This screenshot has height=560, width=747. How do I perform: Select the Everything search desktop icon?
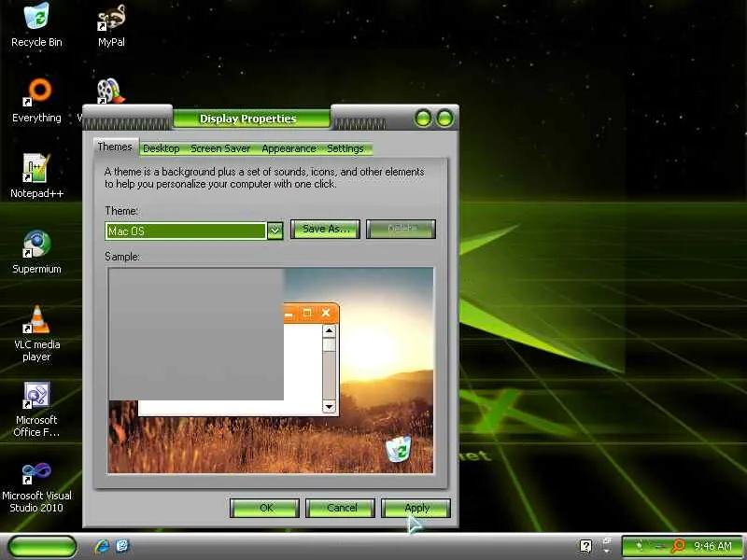(36, 101)
